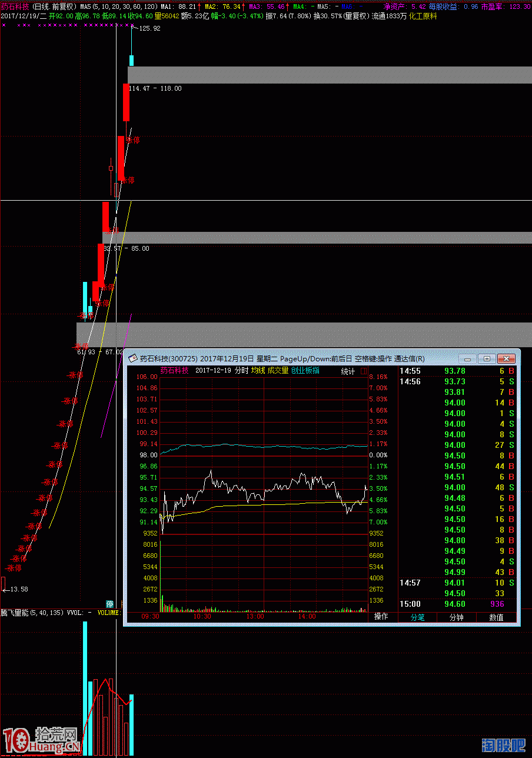532x758 pixels.
Task: Switch to the 分钟 tab
Action: [457, 617]
